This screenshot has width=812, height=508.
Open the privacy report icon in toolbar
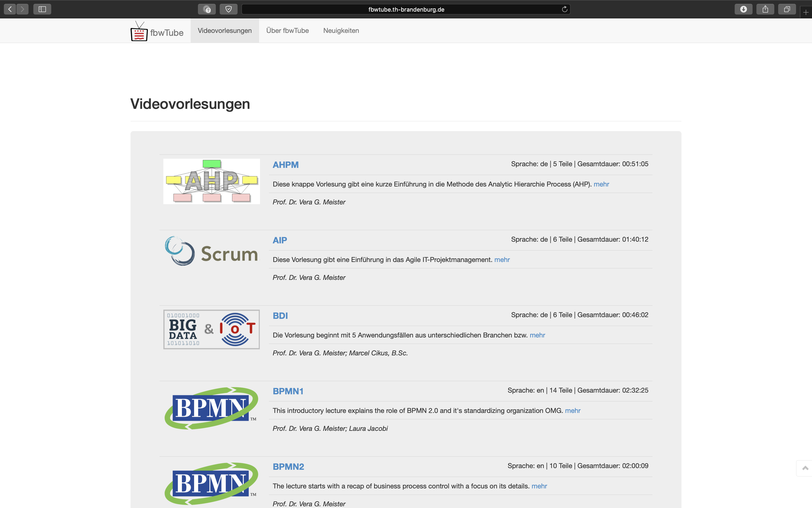[207, 9]
